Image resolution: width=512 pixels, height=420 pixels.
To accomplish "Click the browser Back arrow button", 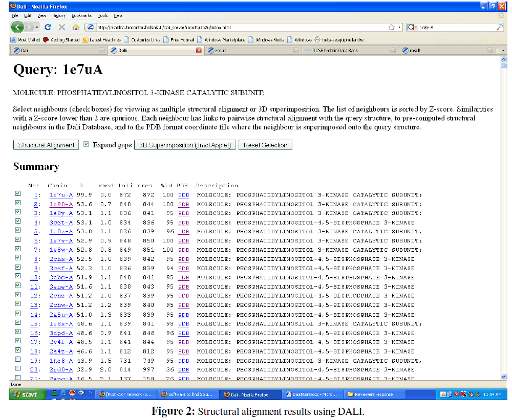I will 18,27.
